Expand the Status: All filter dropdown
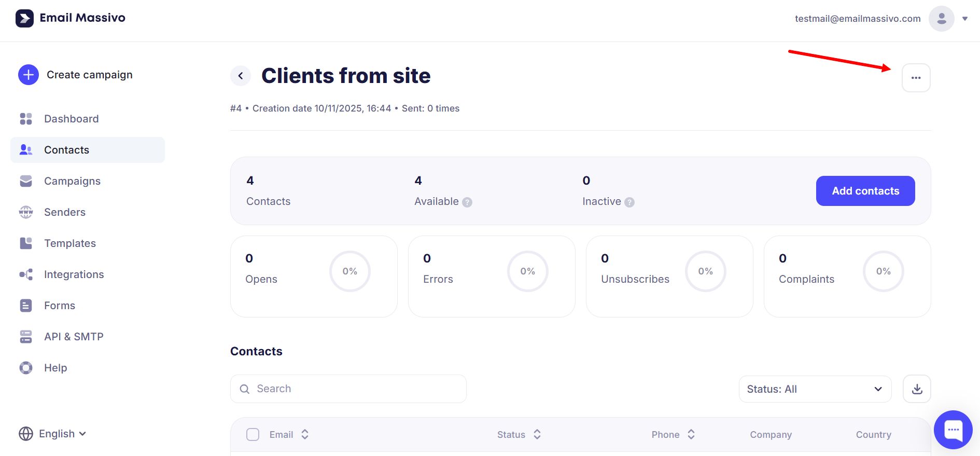The height and width of the screenshot is (456, 980). point(815,389)
